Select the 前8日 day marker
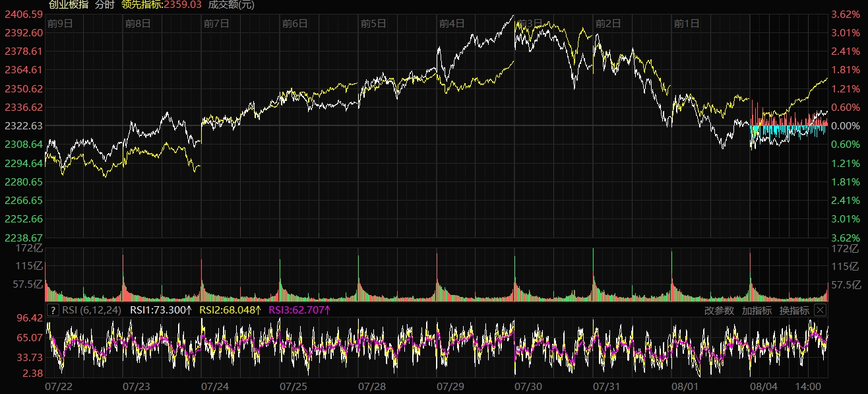The height and width of the screenshot is (394, 868). [138, 24]
